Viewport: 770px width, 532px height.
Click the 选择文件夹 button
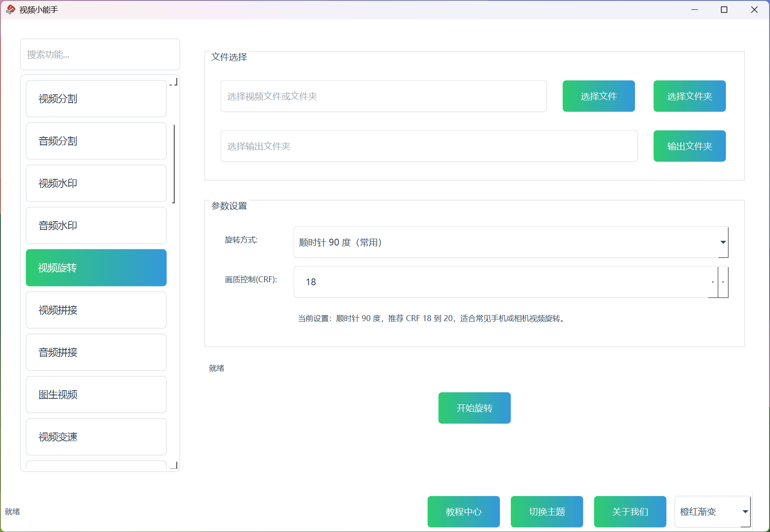coord(689,96)
